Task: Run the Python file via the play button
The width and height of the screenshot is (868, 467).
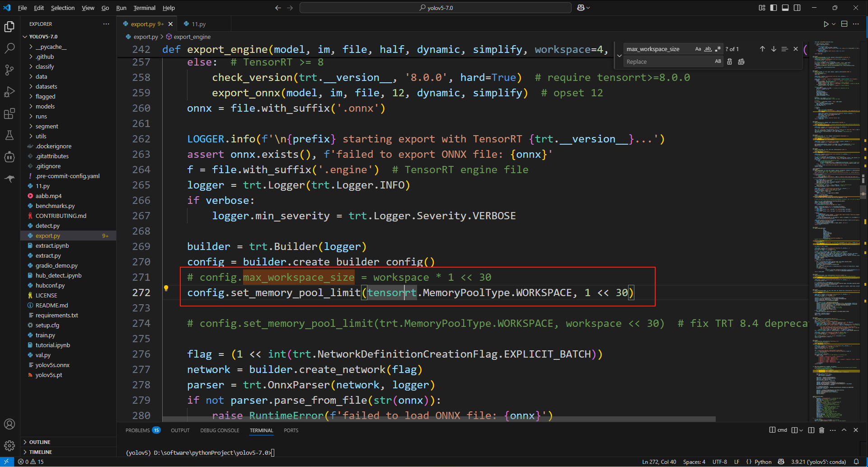Action: [826, 24]
